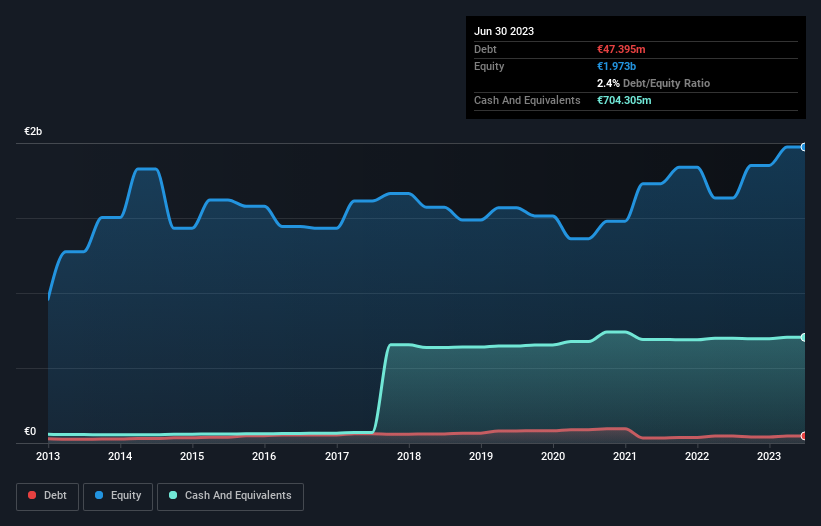Select the 2015 axis label
The width and height of the screenshot is (821, 526).
(x=192, y=456)
